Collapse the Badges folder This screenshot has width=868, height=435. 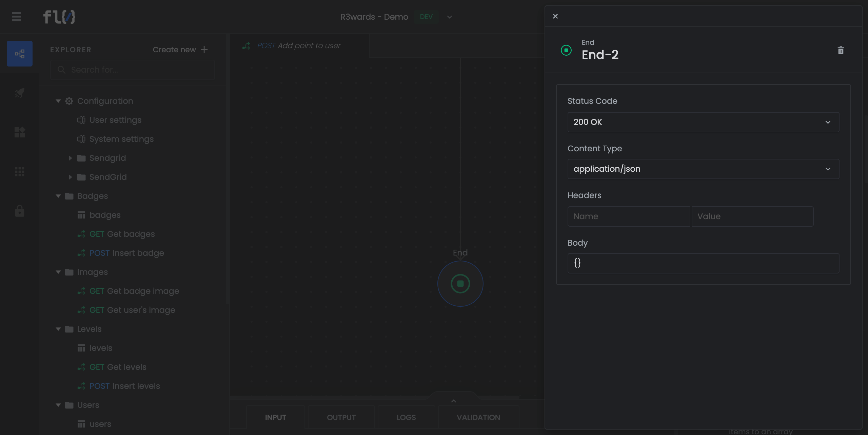click(x=58, y=196)
